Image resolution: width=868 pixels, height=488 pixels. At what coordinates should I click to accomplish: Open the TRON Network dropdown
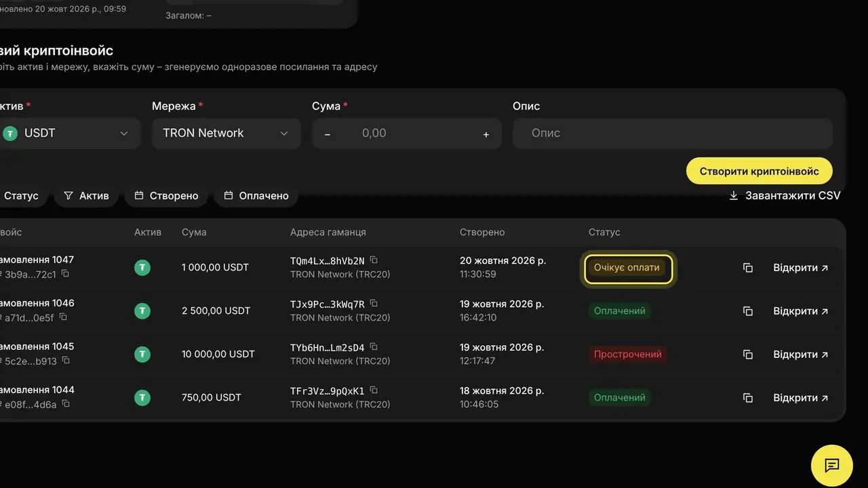point(226,134)
